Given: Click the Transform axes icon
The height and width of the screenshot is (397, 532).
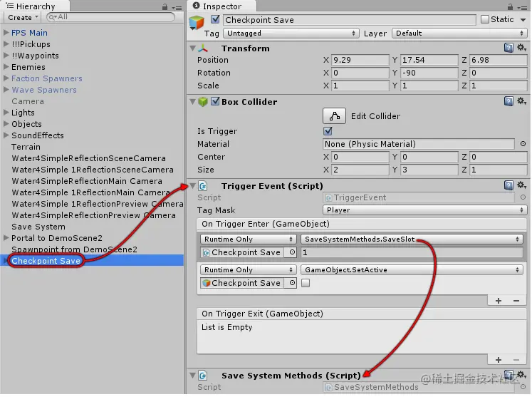Looking at the screenshot, I should pos(203,48).
